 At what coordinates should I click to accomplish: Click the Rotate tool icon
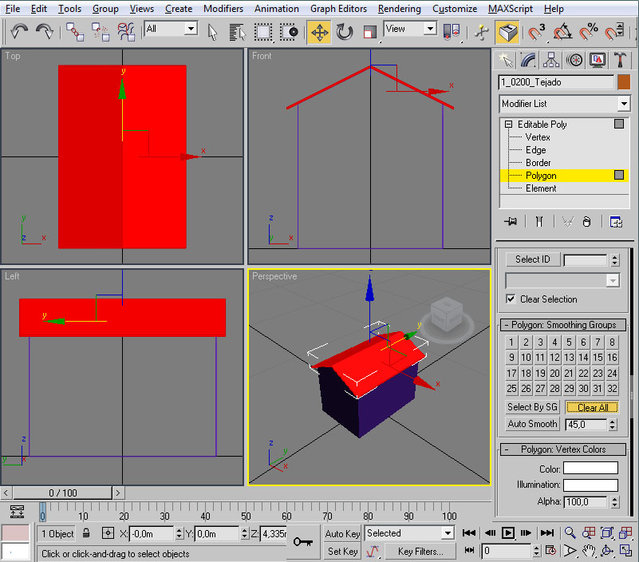[345, 31]
